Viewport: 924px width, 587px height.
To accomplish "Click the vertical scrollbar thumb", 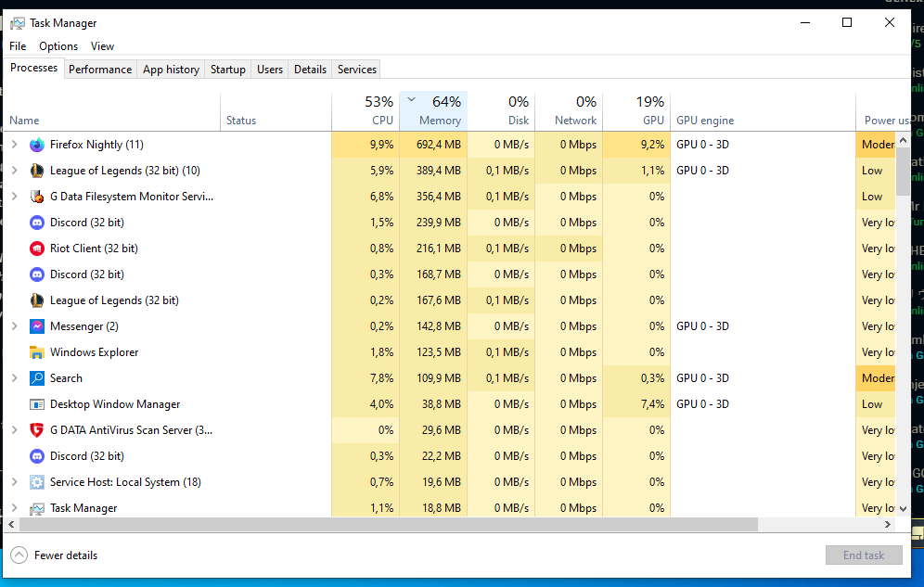I will coord(903,172).
